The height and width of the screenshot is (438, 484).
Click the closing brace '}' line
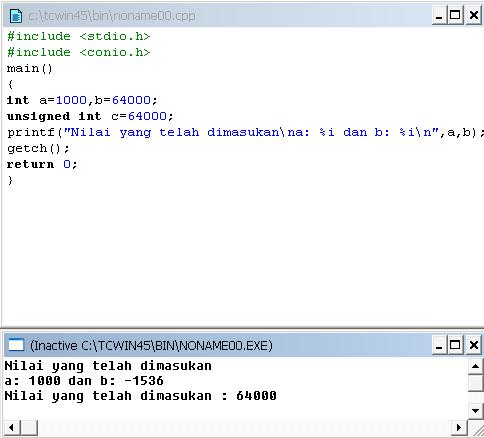coord(10,180)
